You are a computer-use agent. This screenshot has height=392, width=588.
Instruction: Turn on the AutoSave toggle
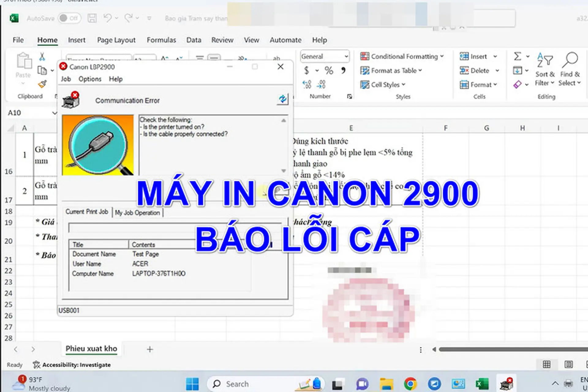pyautogui.click(x=70, y=18)
